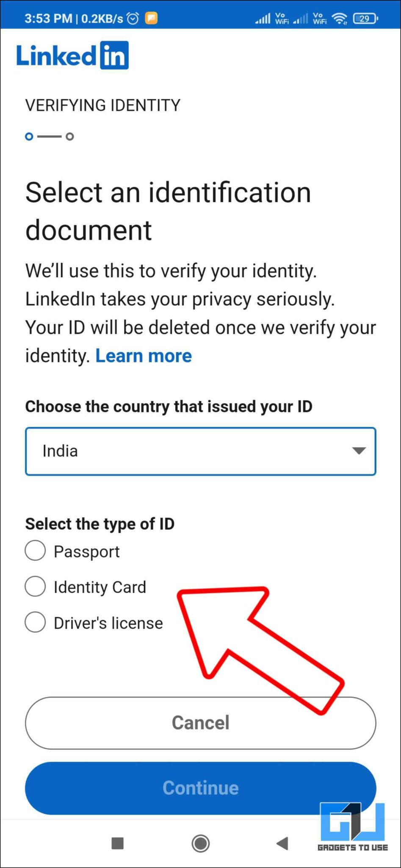Tap the Continue button
Screen dimensions: 401x868
(x=200, y=788)
